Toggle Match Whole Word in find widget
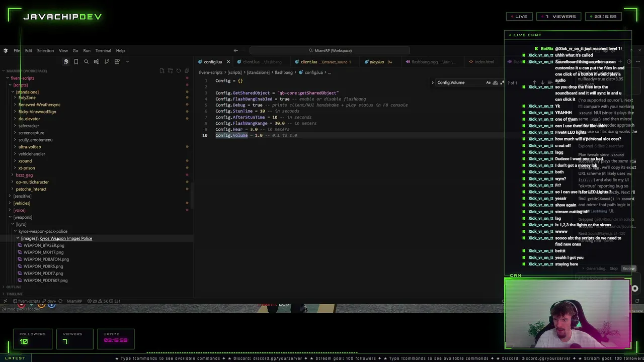 (x=495, y=82)
